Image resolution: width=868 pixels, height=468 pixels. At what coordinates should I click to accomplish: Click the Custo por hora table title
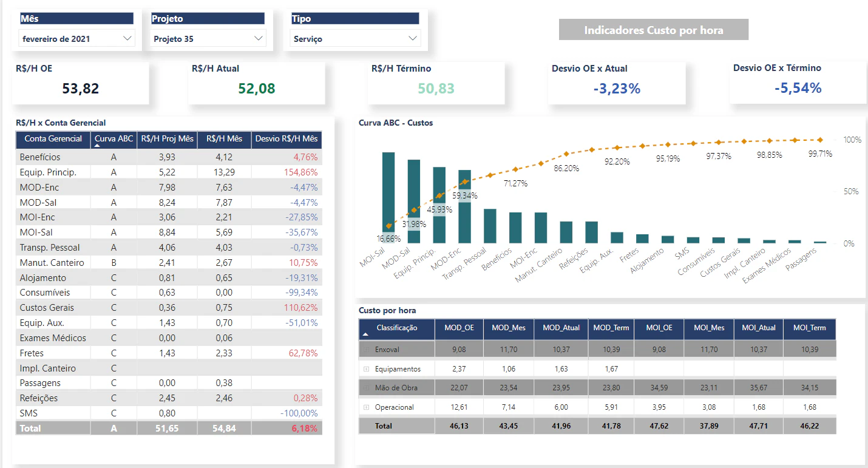(x=387, y=310)
